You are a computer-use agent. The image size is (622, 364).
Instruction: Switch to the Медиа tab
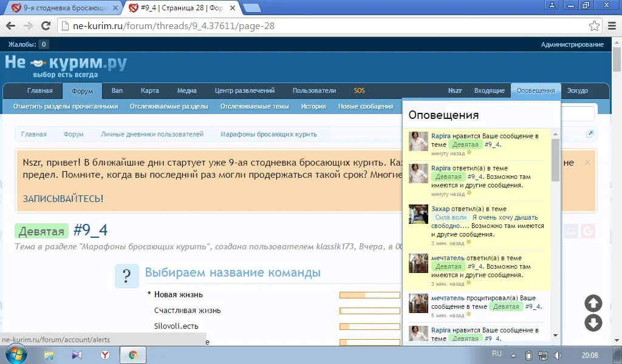pyautogui.click(x=186, y=90)
